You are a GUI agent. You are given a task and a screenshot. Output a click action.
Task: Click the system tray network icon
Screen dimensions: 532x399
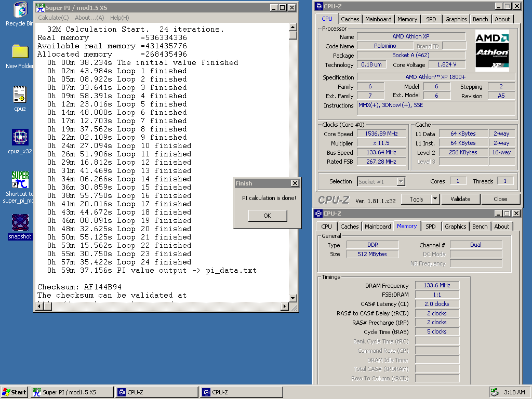tap(495, 392)
